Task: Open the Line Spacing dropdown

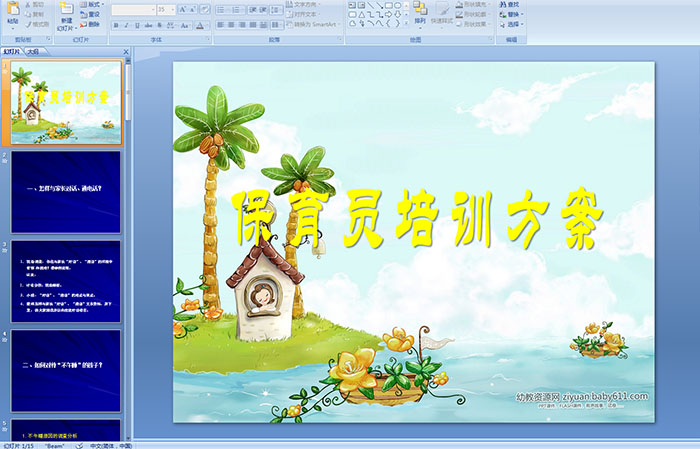Action: point(277,9)
